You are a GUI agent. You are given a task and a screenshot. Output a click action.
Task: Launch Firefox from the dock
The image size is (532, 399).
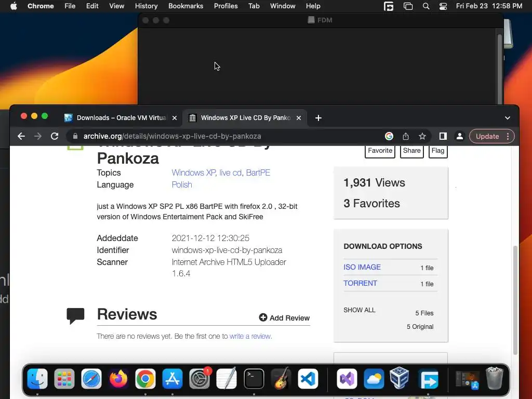click(x=118, y=379)
